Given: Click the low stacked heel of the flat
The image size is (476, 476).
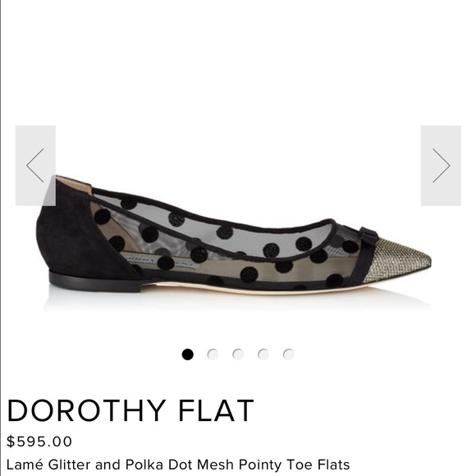Looking at the screenshot, I should (96, 282).
